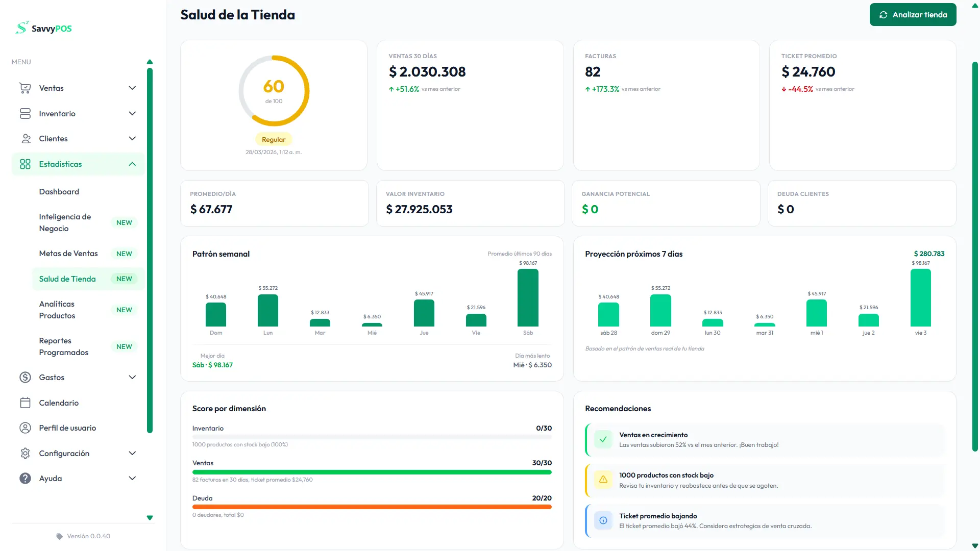Open Inteligencia de Negocio page
The height and width of the screenshot is (551, 980).
65,222
